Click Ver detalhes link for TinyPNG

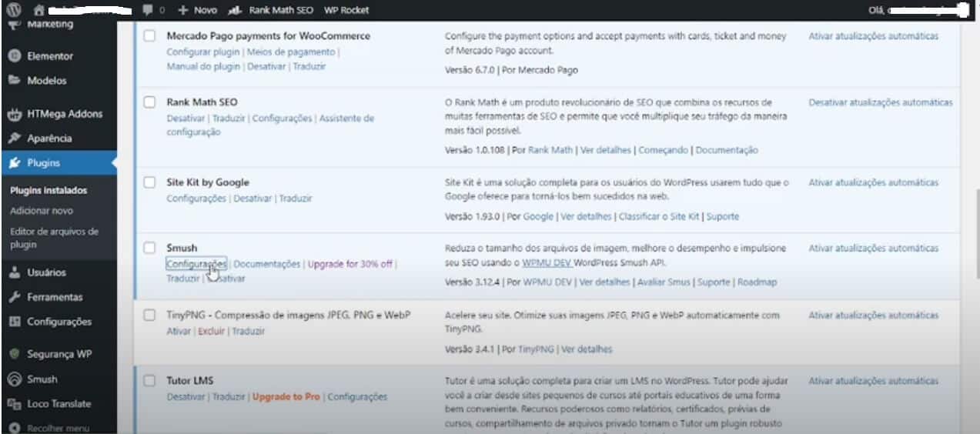[x=587, y=349]
